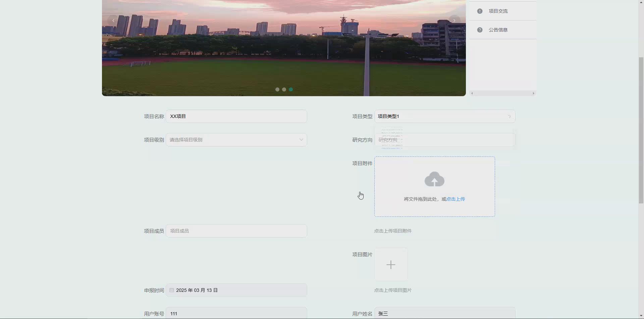
Task: Click the question mark icon beside 公告信息
Action: (480, 29)
